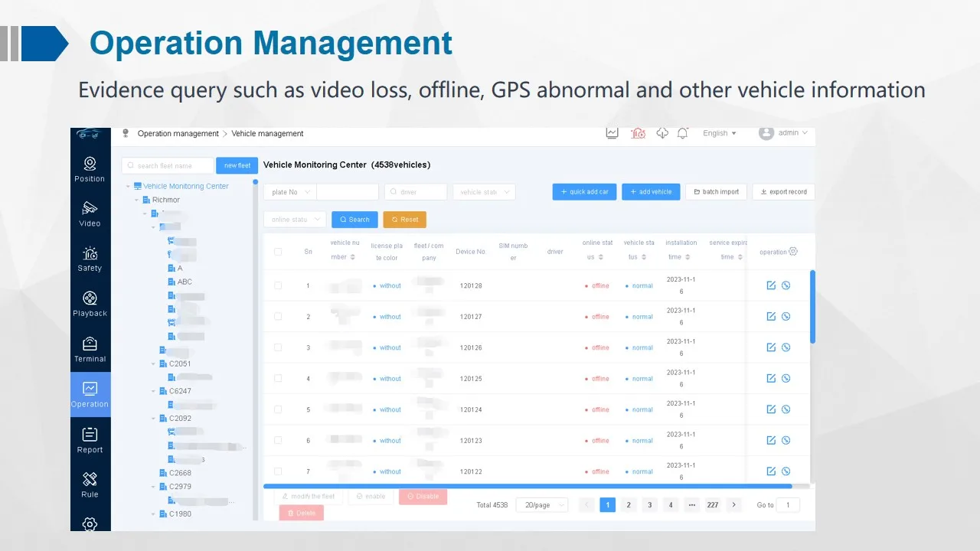The image size is (980, 551).
Task: Collapse the Richmor tree node
Action: pos(137,200)
